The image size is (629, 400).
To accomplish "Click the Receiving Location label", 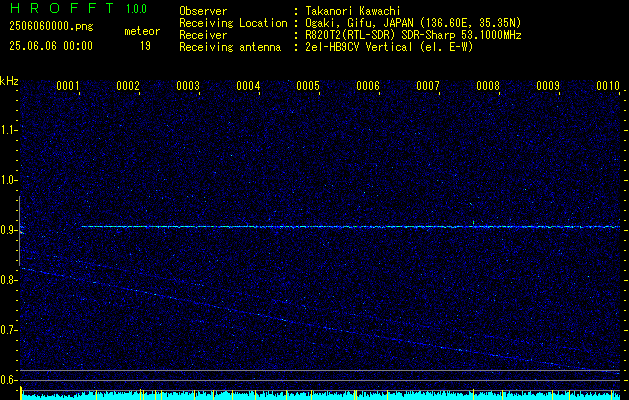I will tap(233, 23).
